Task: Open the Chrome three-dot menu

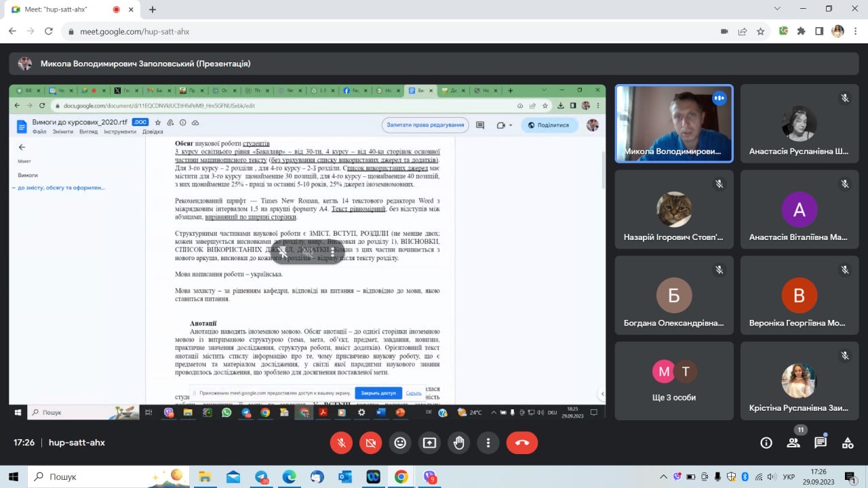Action: coord(855,31)
